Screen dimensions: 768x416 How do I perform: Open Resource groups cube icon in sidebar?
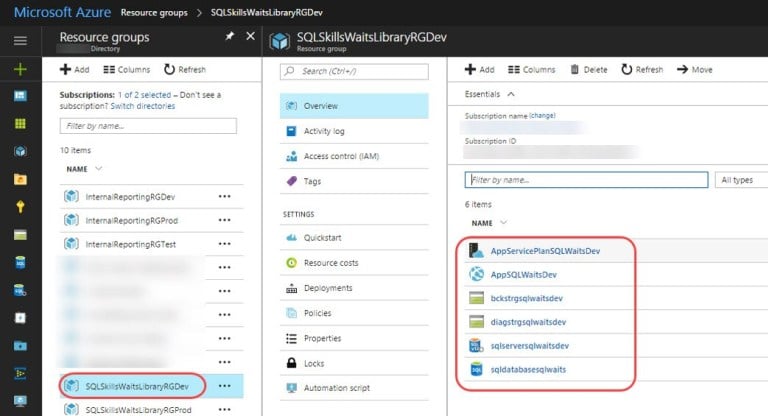pos(20,151)
